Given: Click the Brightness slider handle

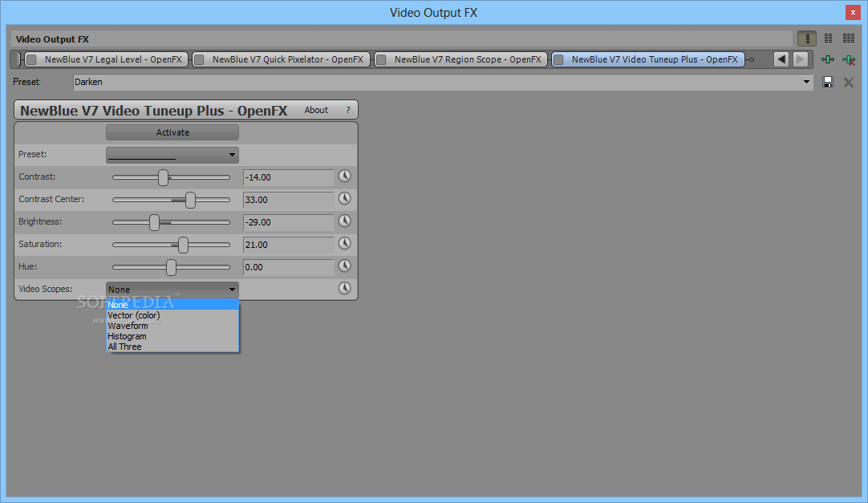Looking at the screenshot, I should pyautogui.click(x=155, y=222).
